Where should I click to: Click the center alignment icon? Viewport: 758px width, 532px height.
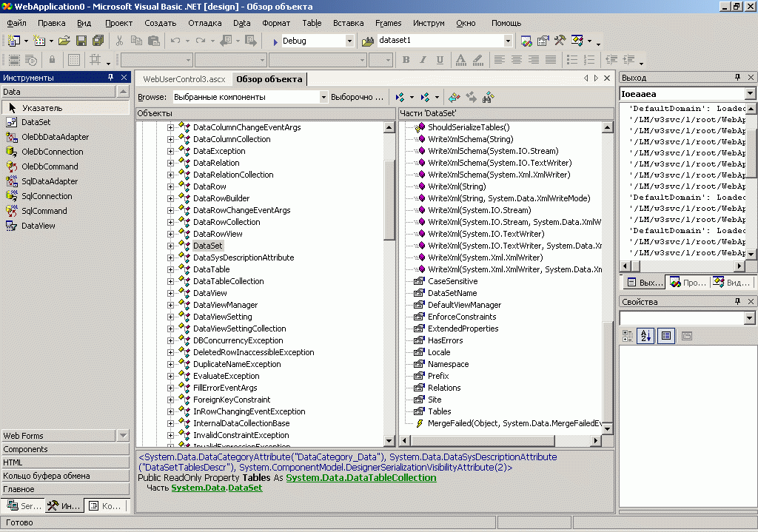tap(516, 60)
